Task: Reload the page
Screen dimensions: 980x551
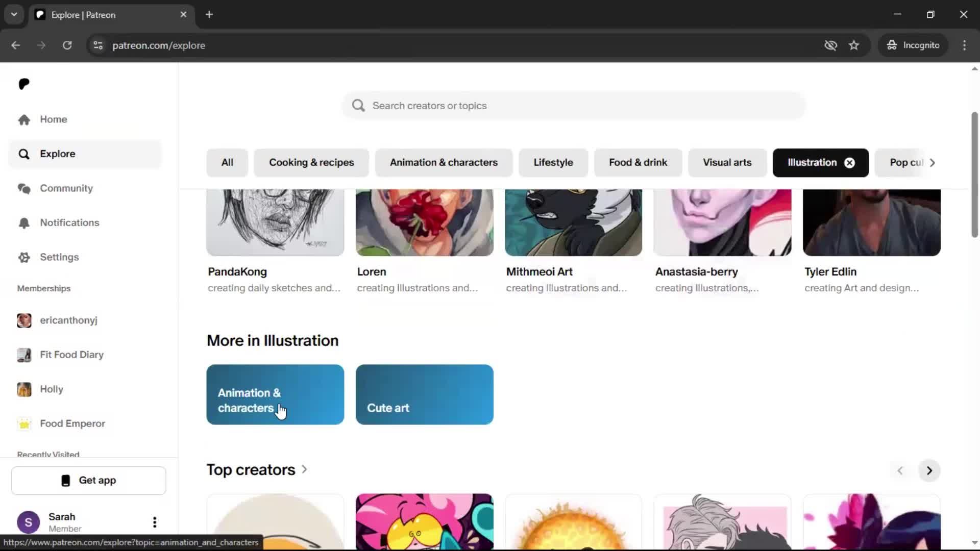Action: point(67,45)
